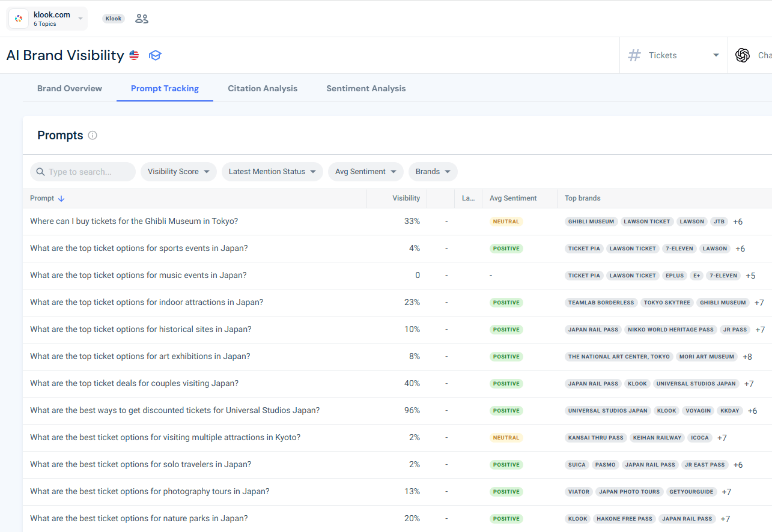Click the SUICA brand tag

pos(577,465)
